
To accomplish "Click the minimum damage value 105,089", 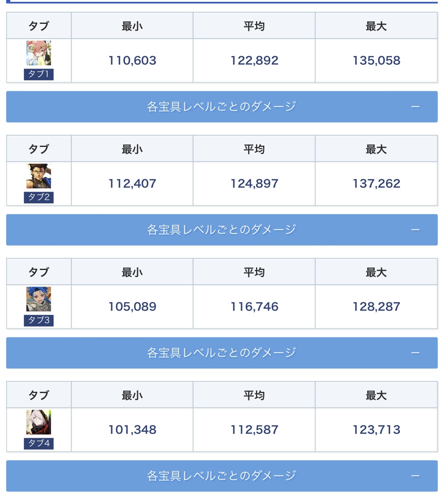I will click(x=132, y=307).
